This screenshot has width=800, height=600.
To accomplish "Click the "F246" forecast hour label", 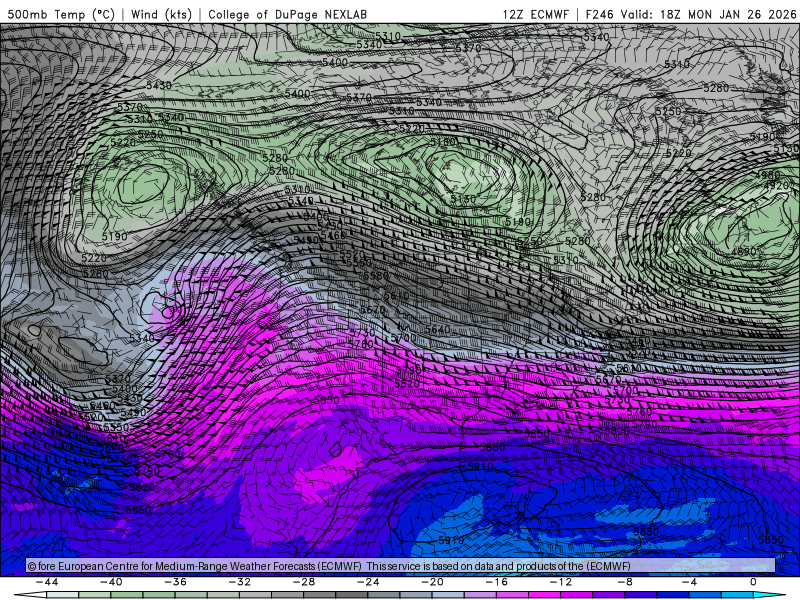I will click(x=599, y=14).
